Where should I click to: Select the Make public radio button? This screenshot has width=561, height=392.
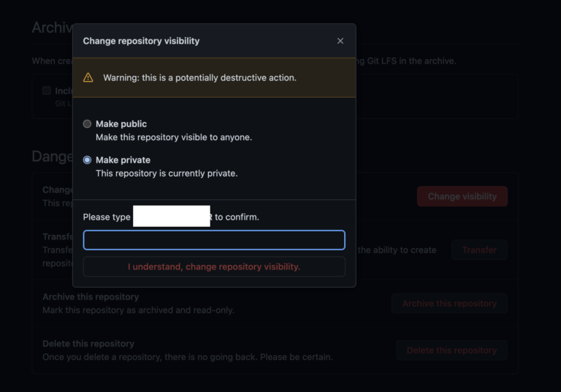[87, 124]
